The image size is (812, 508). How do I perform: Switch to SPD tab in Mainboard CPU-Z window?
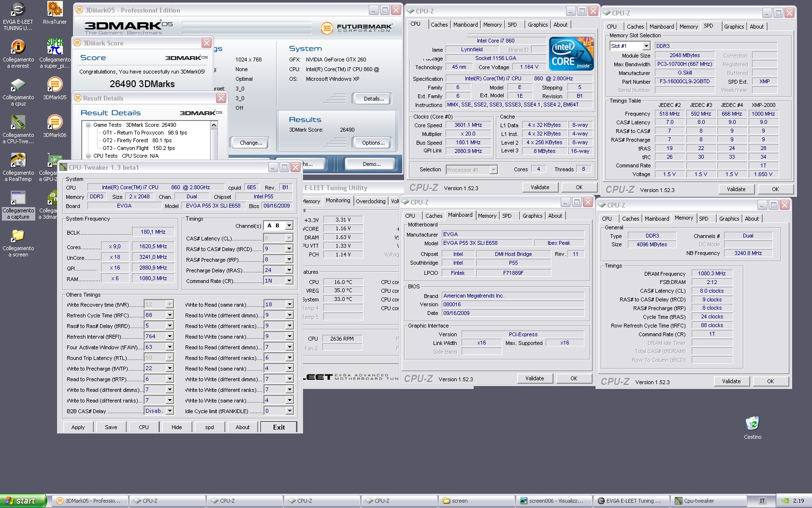[x=507, y=216]
